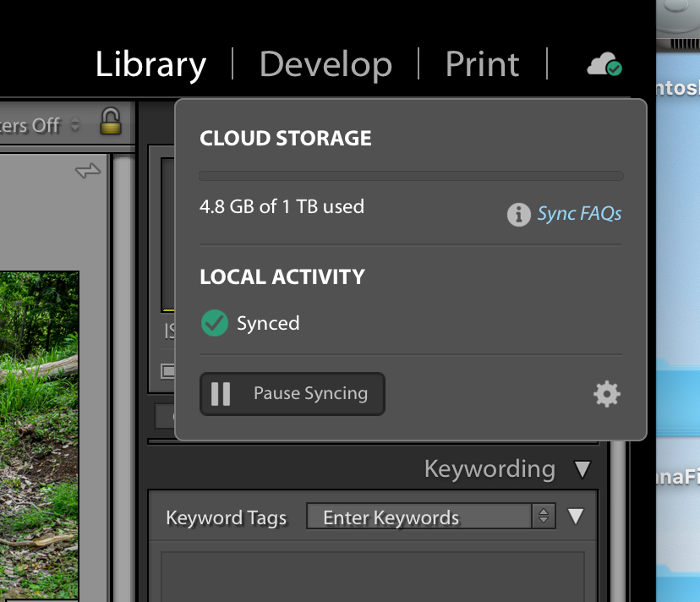The width and height of the screenshot is (700, 602).
Task: Select the forest photo thumbnail
Action: pyautogui.click(x=39, y=435)
